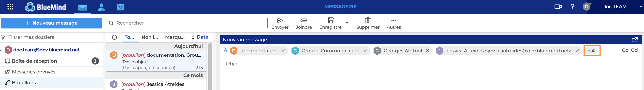The width and height of the screenshot is (644, 90).
Task: Open the Autres more actions menu
Action: (393, 23)
